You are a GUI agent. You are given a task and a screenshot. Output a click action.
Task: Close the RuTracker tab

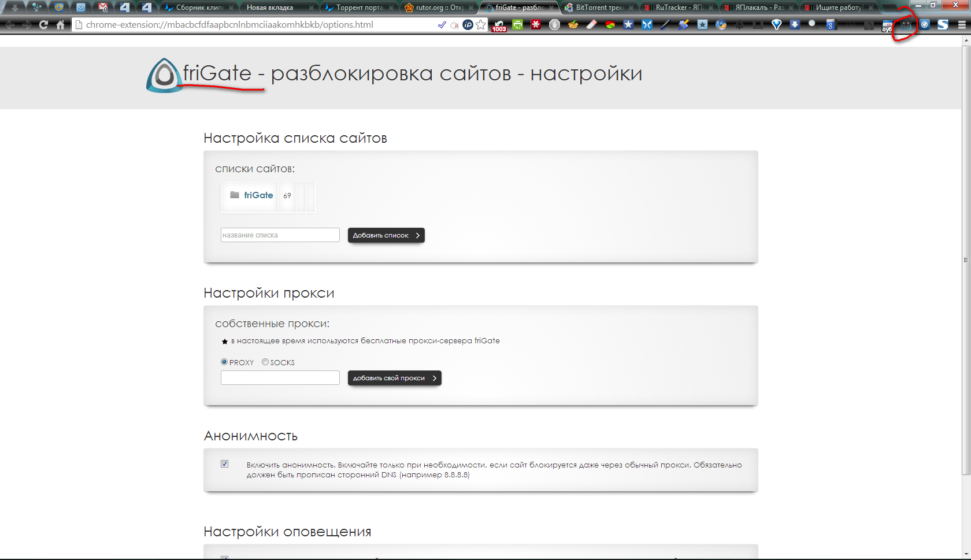[711, 8]
